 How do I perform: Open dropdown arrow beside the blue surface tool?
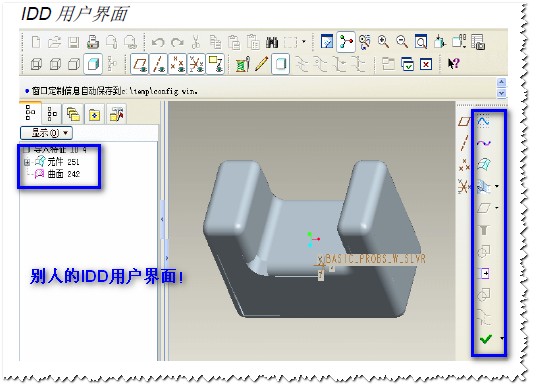coord(497,187)
